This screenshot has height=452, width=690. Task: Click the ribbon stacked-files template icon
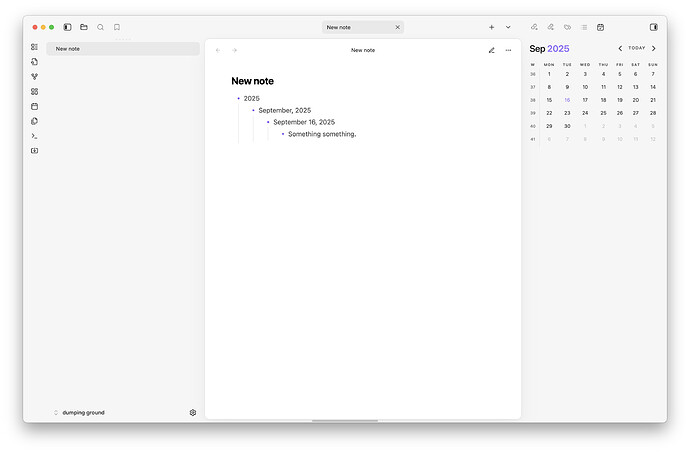click(34, 121)
